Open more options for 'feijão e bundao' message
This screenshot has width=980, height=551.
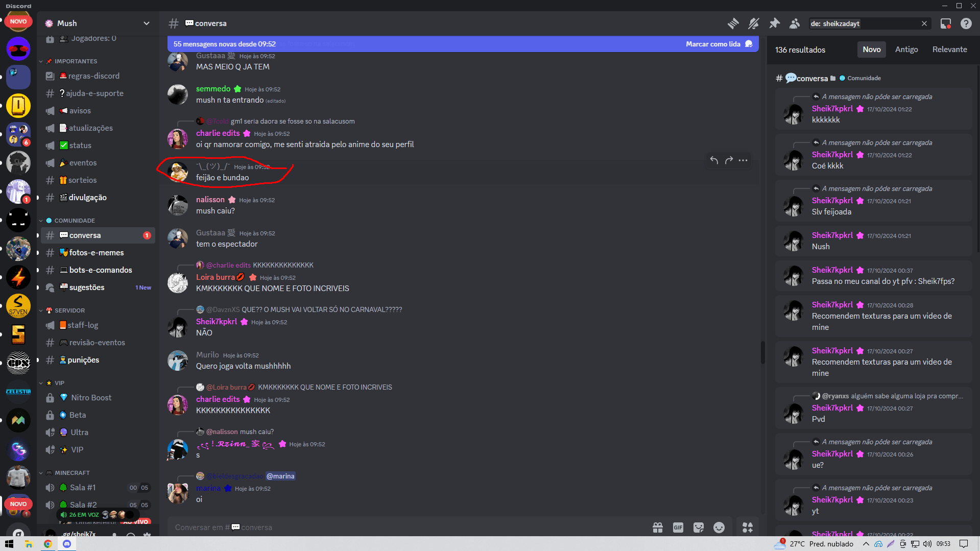click(x=743, y=160)
